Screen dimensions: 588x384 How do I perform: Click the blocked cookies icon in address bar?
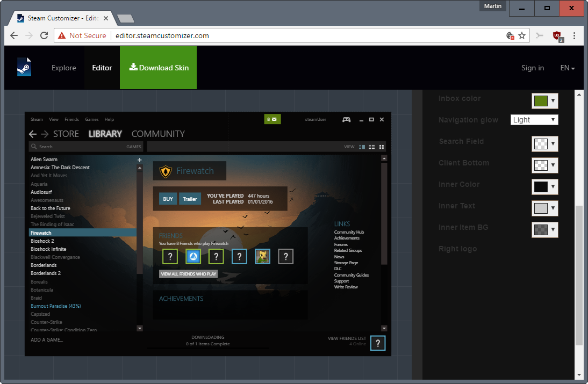pos(510,35)
